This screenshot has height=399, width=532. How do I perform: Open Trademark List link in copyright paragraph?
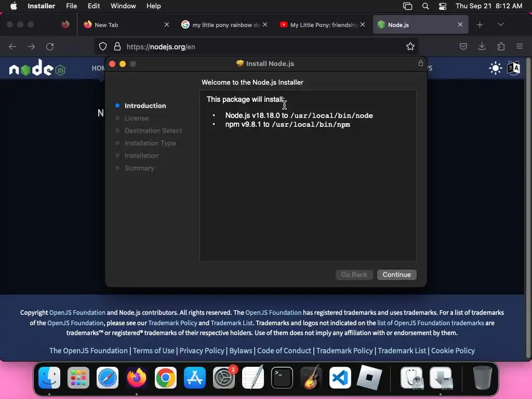(x=232, y=323)
